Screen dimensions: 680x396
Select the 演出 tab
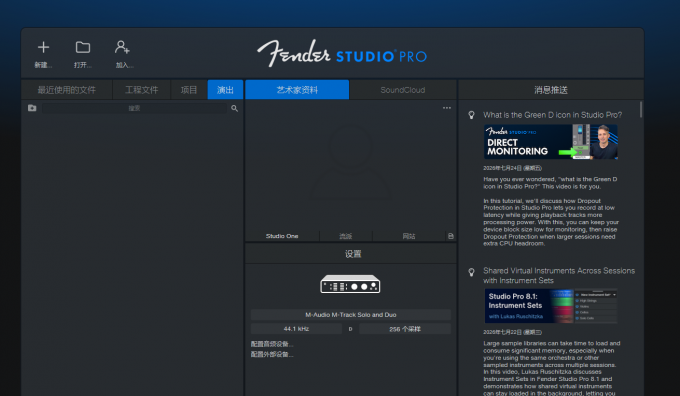[x=225, y=90]
